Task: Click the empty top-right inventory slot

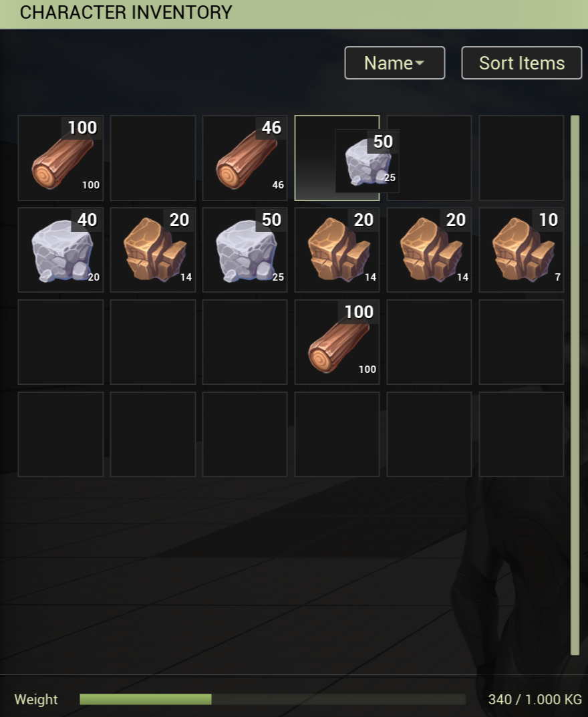Action: (x=521, y=158)
